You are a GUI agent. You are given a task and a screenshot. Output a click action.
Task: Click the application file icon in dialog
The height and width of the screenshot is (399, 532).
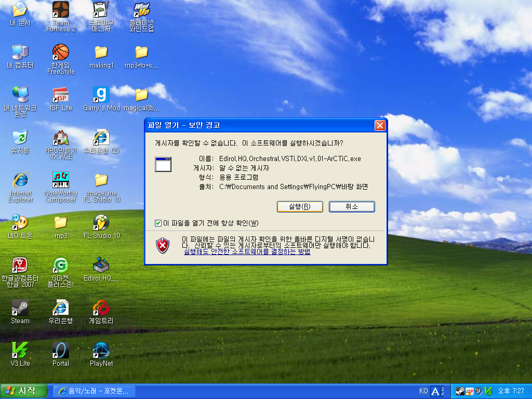pyautogui.click(x=163, y=165)
